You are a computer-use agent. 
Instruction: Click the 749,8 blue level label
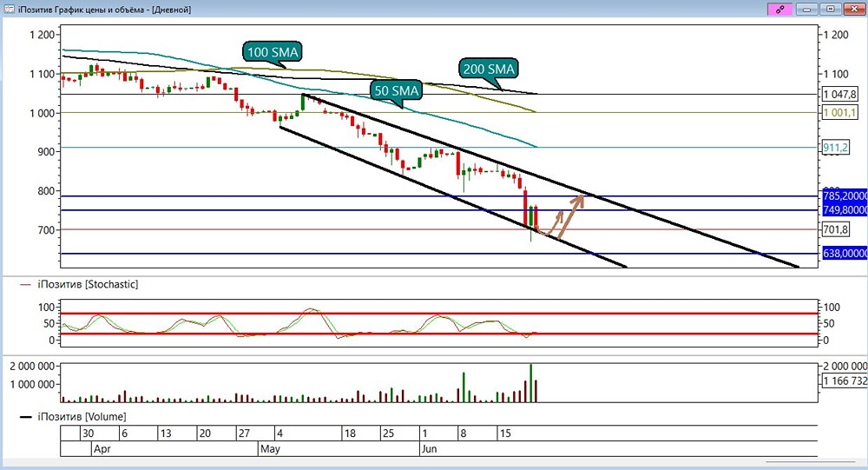pos(845,210)
